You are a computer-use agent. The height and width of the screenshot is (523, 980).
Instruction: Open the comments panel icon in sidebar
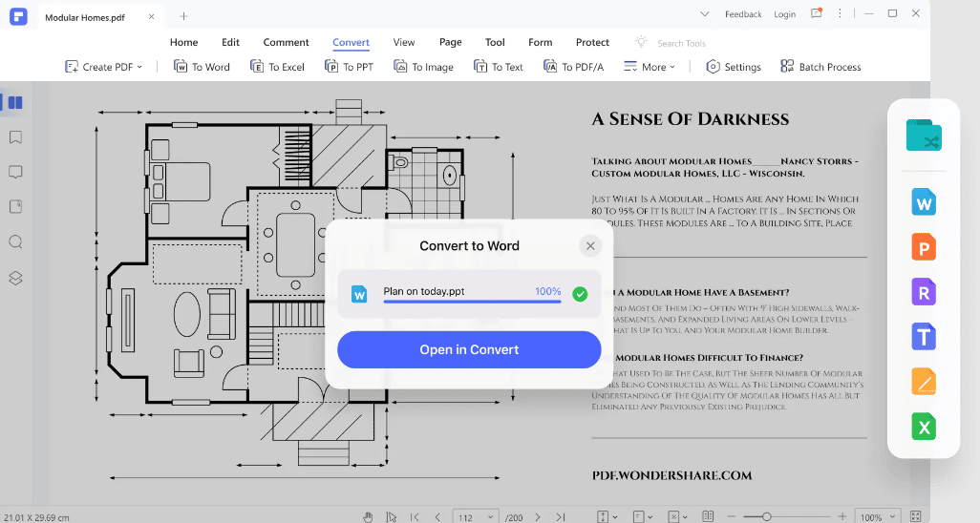[x=15, y=172]
